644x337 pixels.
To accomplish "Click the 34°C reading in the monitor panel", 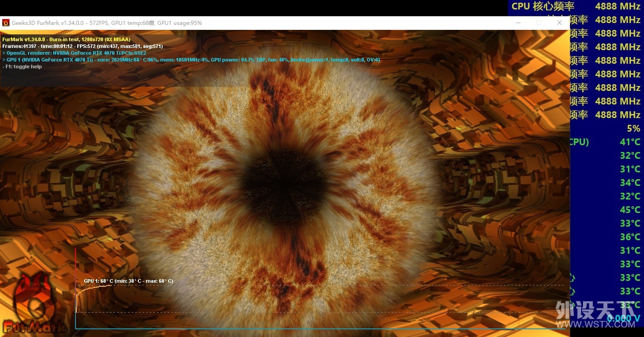I will pyautogui.click(x=630, y=183).
